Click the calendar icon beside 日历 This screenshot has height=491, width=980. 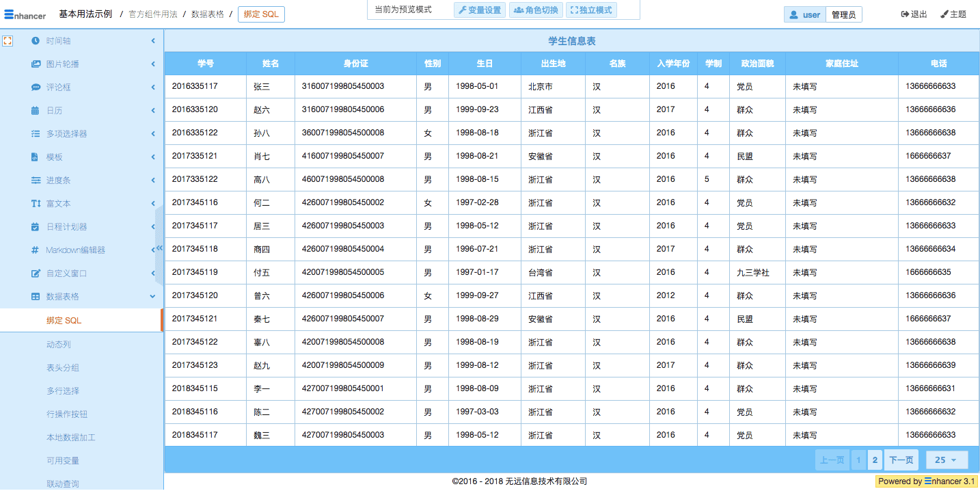(36, 111)
